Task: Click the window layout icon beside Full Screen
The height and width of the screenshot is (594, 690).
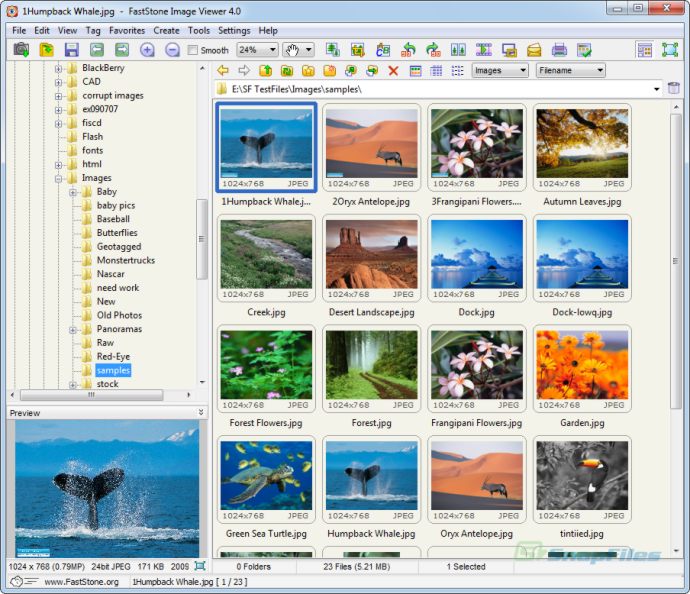Action: click(x=645, y=50)
